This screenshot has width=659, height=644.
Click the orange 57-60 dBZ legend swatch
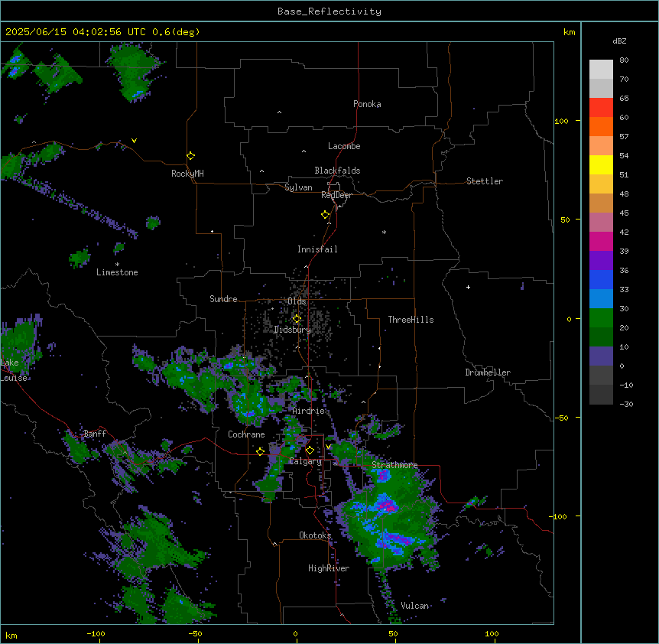[x=601, y=126]
